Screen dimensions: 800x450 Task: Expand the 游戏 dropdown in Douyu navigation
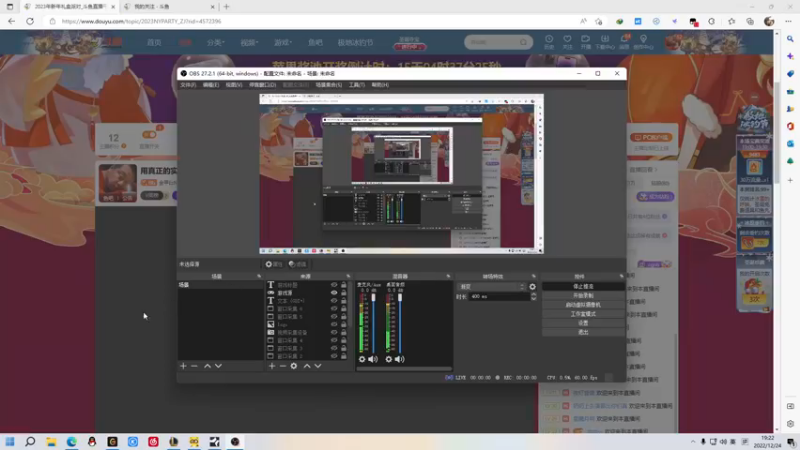point(283,43)
